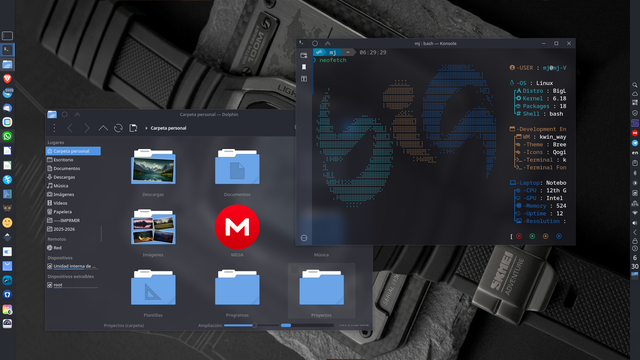Go forward in Dolphin navigation history
The image size is (640, 360).
(x=87, y=128)
